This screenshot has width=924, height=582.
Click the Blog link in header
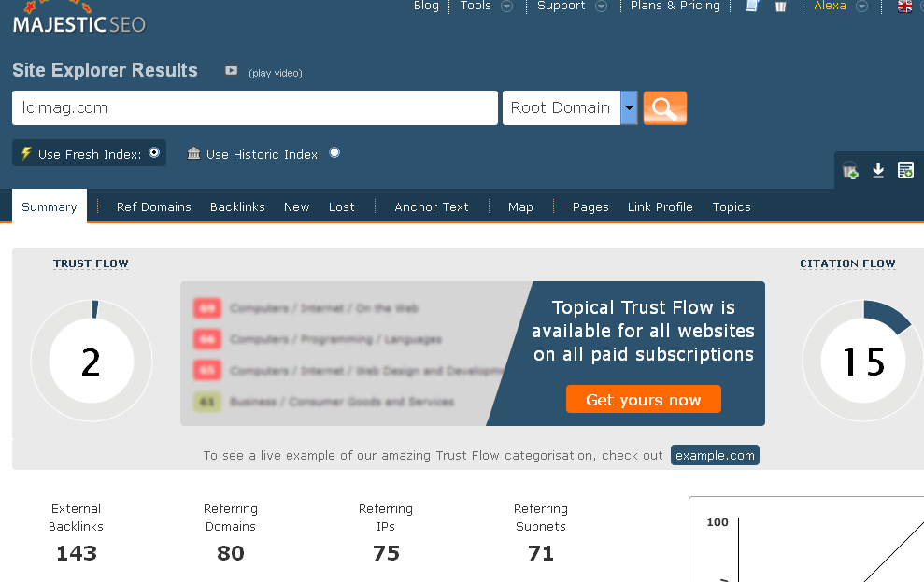click(426, 6)
